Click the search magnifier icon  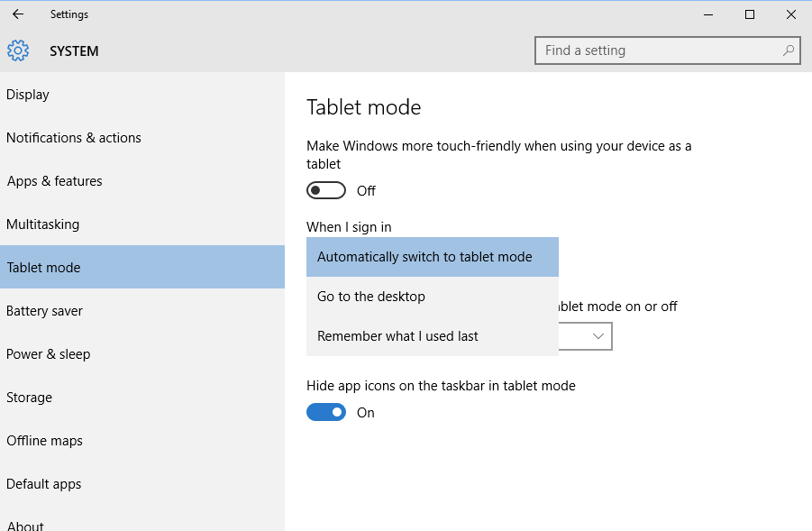[x=789, y=50]
